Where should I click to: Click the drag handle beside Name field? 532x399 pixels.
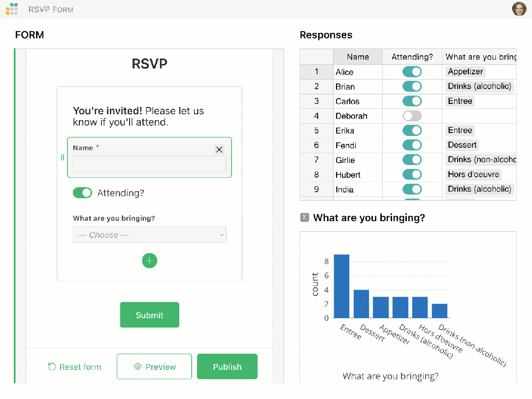tap(63, 158)
